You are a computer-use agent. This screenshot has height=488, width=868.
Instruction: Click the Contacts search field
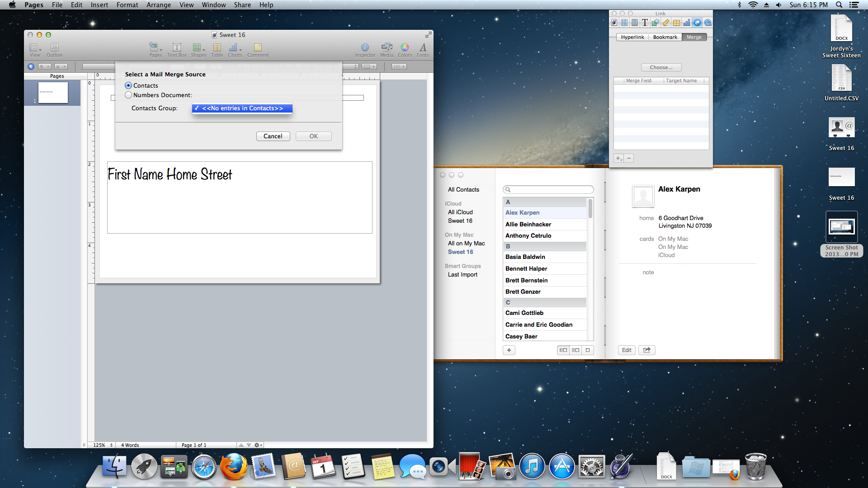coord(548,190)
